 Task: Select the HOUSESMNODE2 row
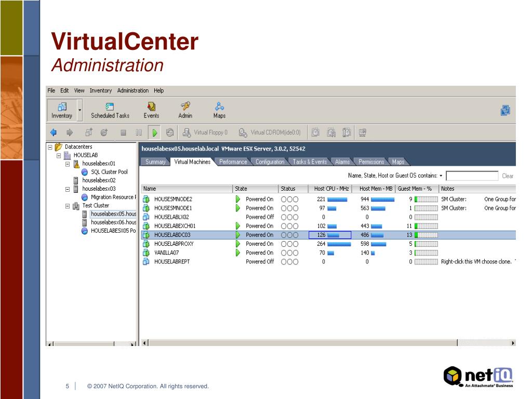pyautogui.click(x=328, y=199)
